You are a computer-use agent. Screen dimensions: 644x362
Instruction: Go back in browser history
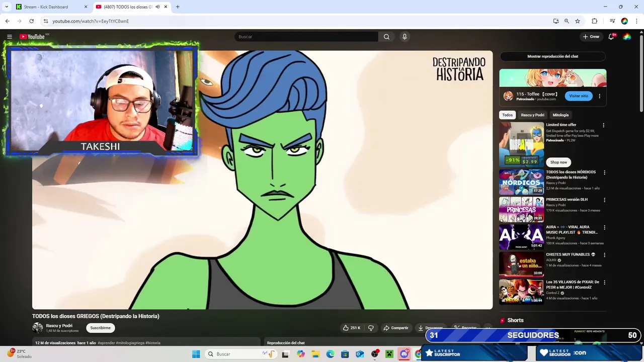[7, 21]
